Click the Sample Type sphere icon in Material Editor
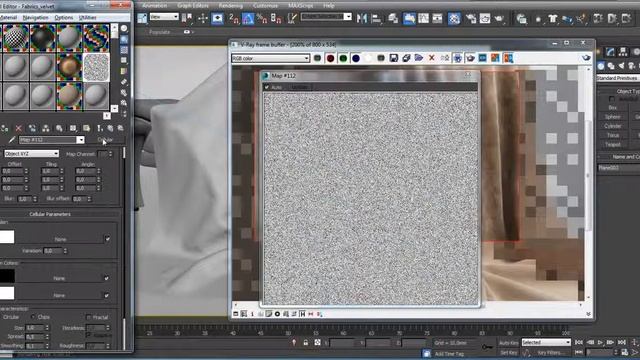Screen dimensions: 640x360 [124, 29]
